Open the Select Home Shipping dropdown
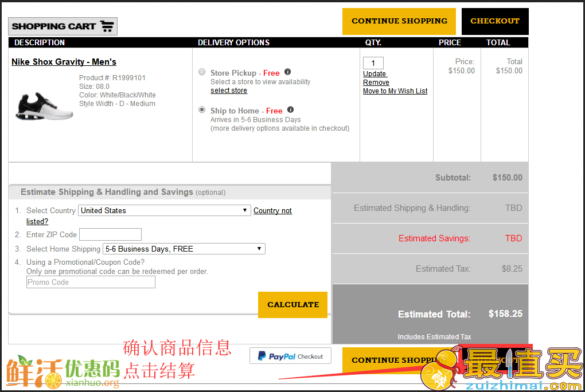585x392 pixels. [x=184, y=249]
